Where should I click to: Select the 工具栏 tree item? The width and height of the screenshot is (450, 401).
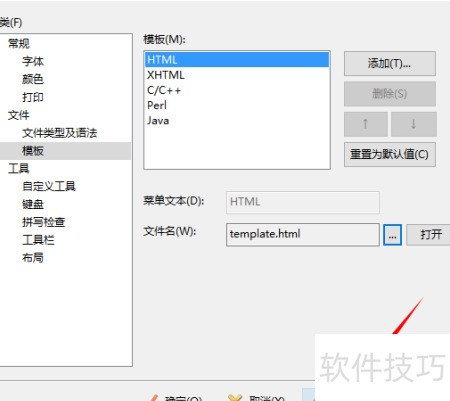click(x=38, y=240)
